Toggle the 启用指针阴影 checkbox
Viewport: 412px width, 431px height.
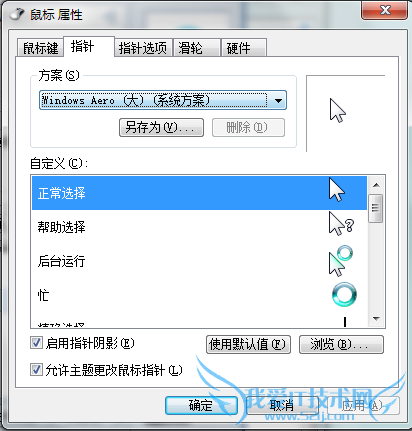pos(36,343)
